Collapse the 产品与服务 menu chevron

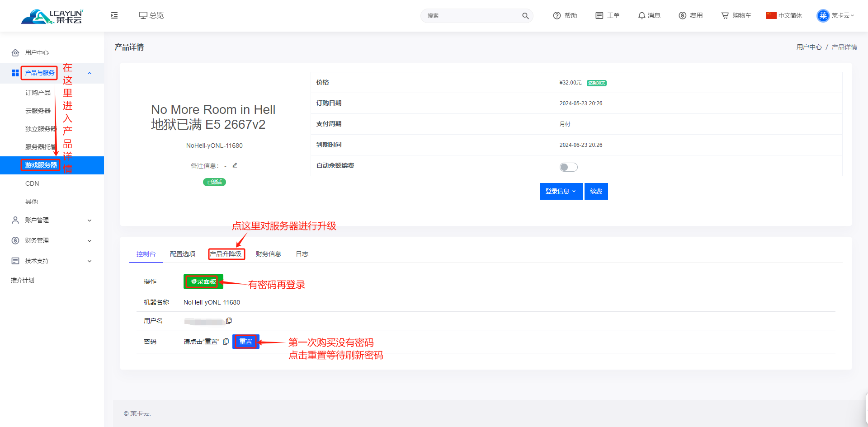(x=90, y=73)
